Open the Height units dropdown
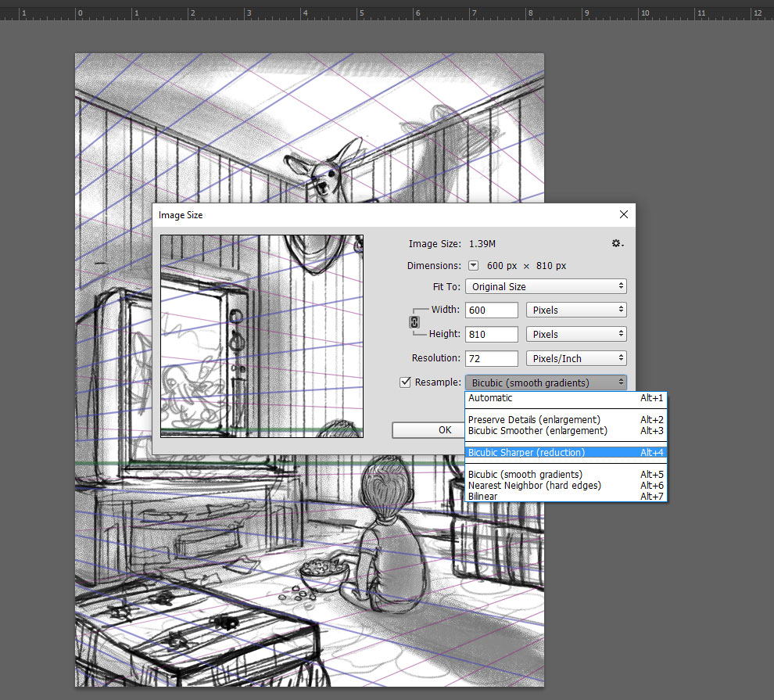Screen dimensions: 774x700 (x=576, y=335)
